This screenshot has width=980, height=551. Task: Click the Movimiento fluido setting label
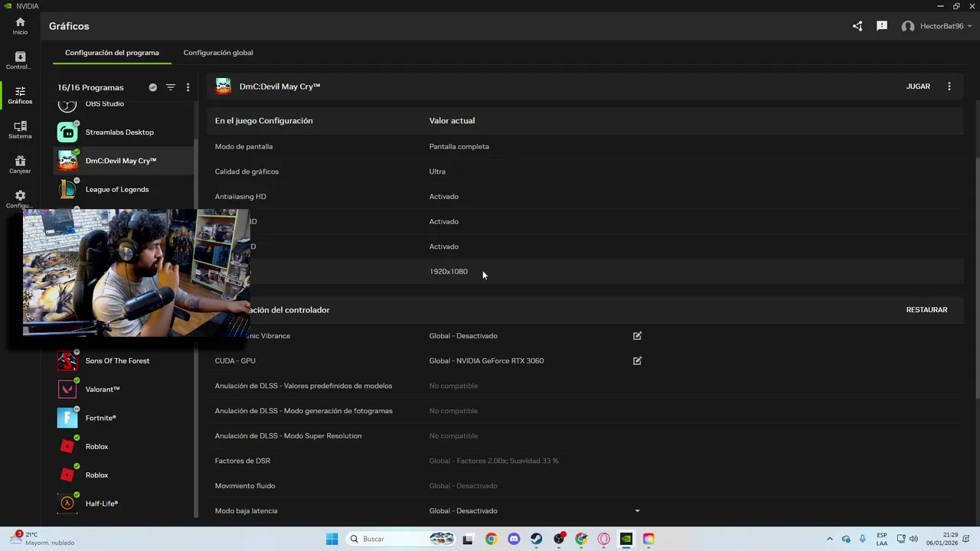245,486
